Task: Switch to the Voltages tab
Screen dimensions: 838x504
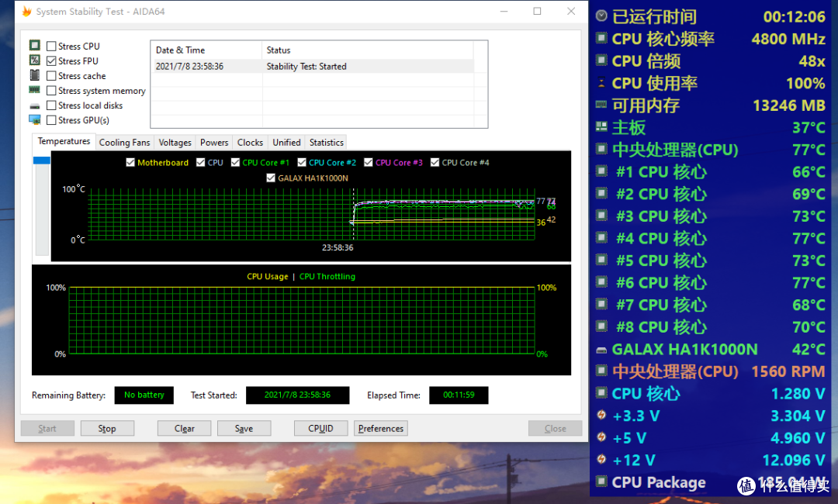Action: [x=175, y=143]
